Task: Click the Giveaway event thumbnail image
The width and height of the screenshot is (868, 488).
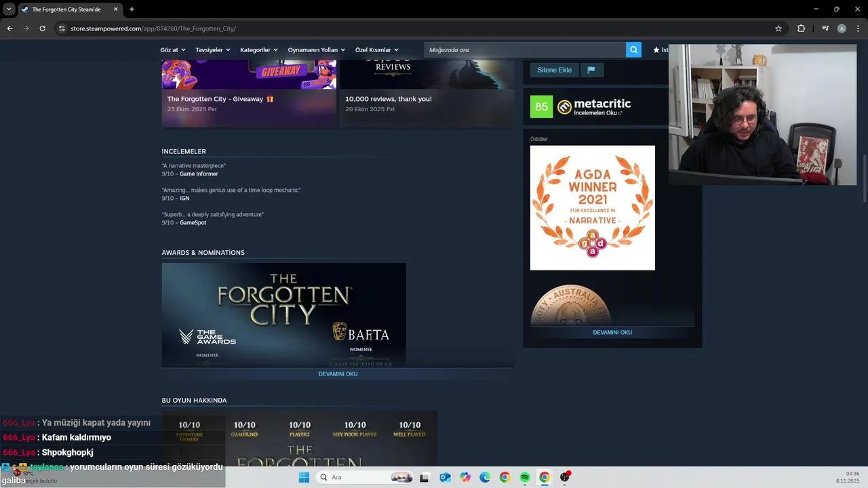Action: coord(249,74)
